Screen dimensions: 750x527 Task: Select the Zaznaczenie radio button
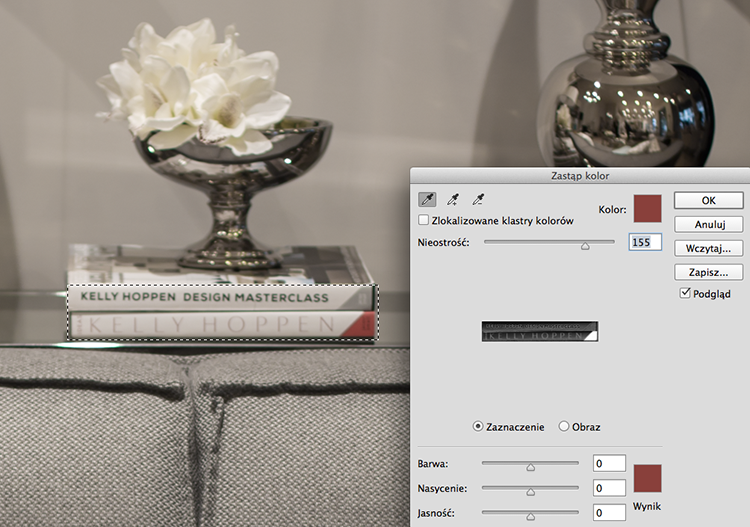tap(477, 426)
